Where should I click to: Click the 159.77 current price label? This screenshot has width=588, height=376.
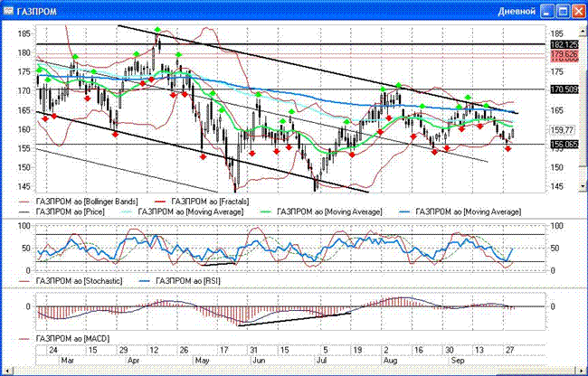562,130
